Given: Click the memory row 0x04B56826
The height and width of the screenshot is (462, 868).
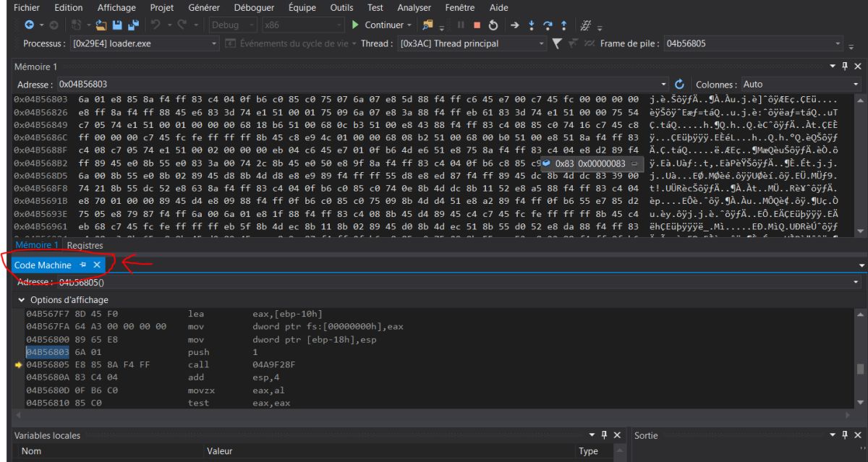Looking at the screenshot, I should tap(427, 112).
